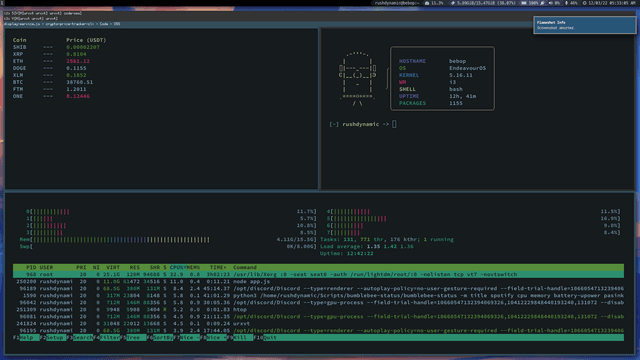Click the htop Uptime 12:42:22 text

click(x=347, y=253)
